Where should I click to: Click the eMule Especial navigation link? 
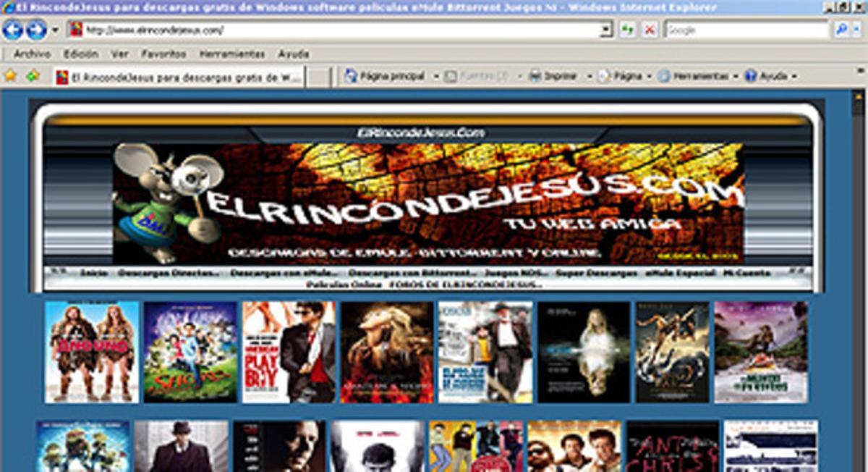pos(680,274)
